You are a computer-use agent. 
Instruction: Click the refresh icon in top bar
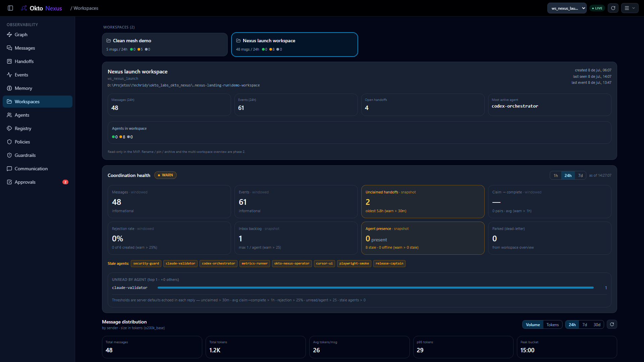click(x=613, y=8)
